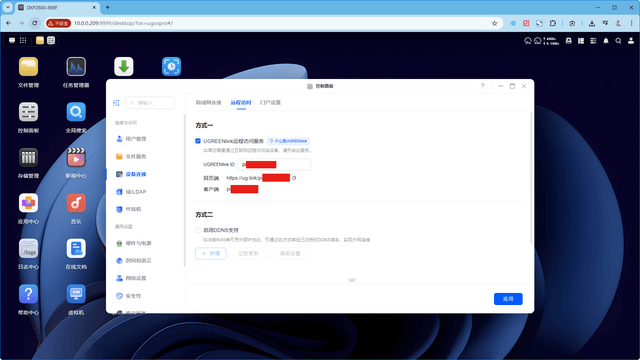The width and height of the screenshot is (640, 360).
Task: Open the blue clock backup desktop app
Action: [x=171, y=67]
